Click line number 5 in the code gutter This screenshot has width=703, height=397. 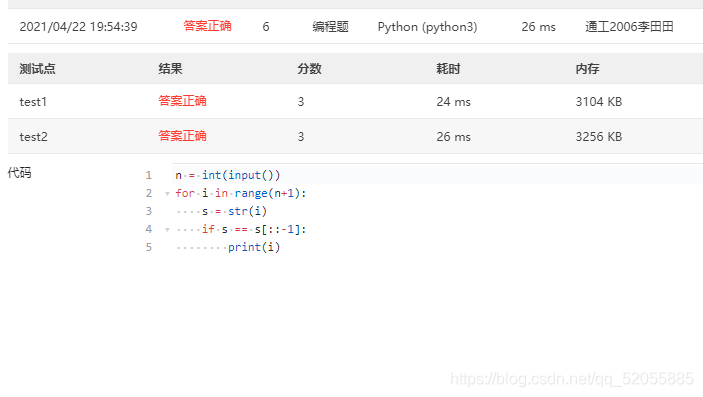coord(148,247)
